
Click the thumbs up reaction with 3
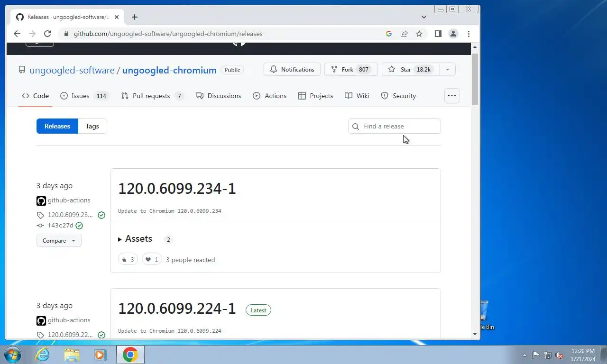point(128,259)
